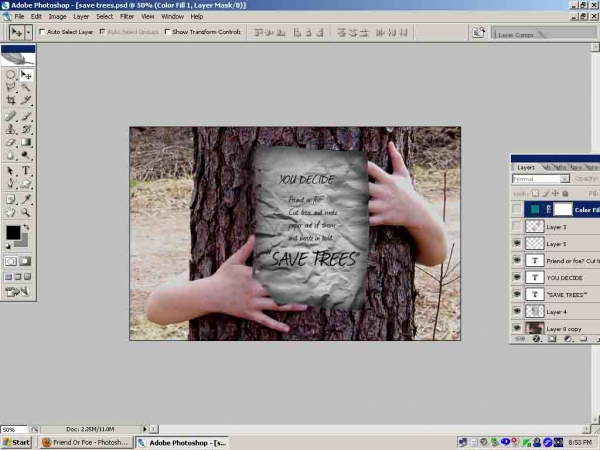Click the foreground color black swatch
600x450 pixels.
13,232
